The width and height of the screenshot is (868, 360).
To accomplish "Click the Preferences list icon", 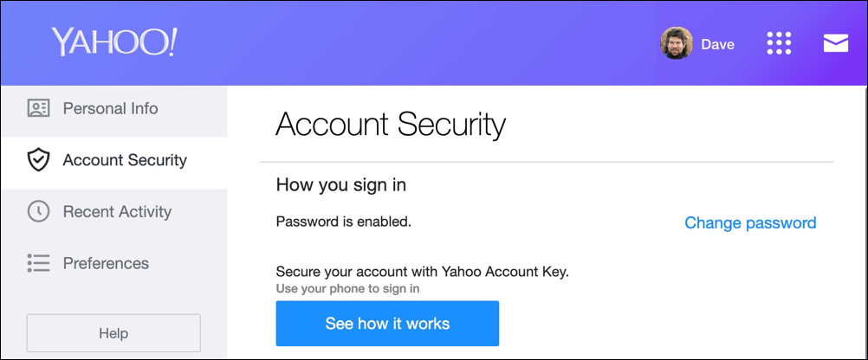I will tap(38, 263).
